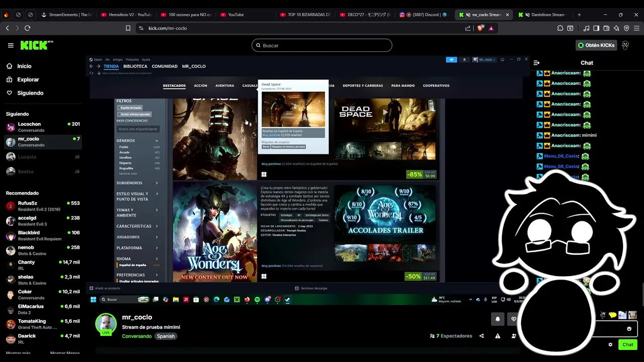
Task: Click the Steam back arrow
Action: [91, 66]
